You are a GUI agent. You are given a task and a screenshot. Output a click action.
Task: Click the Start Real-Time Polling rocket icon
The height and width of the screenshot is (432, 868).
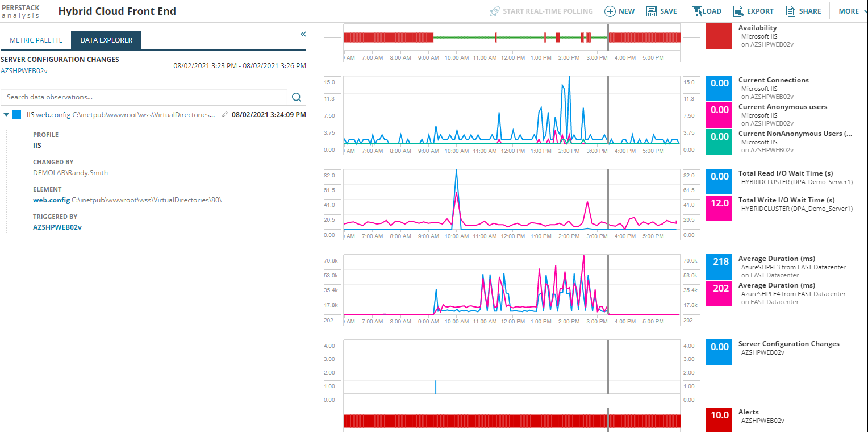tap(495, 11)
